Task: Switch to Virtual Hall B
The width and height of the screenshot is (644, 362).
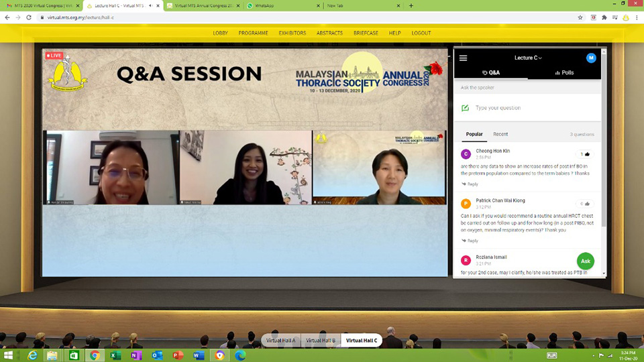Action: [x=321, y=341]
